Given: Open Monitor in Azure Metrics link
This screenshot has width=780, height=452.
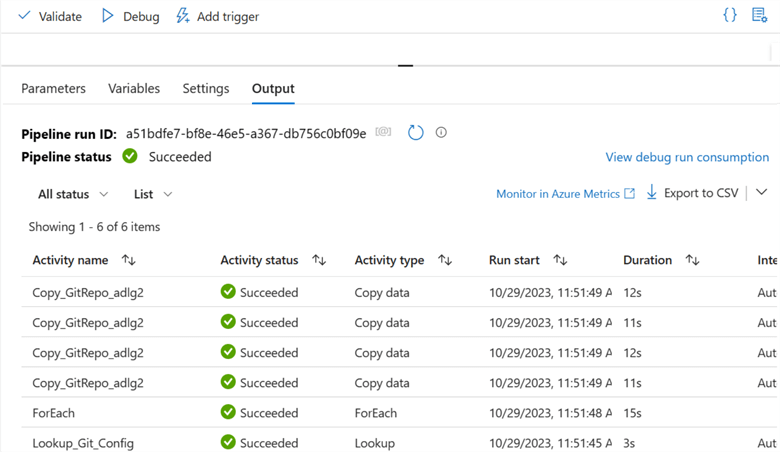Looking at the screenshot, I should (565, 194).
